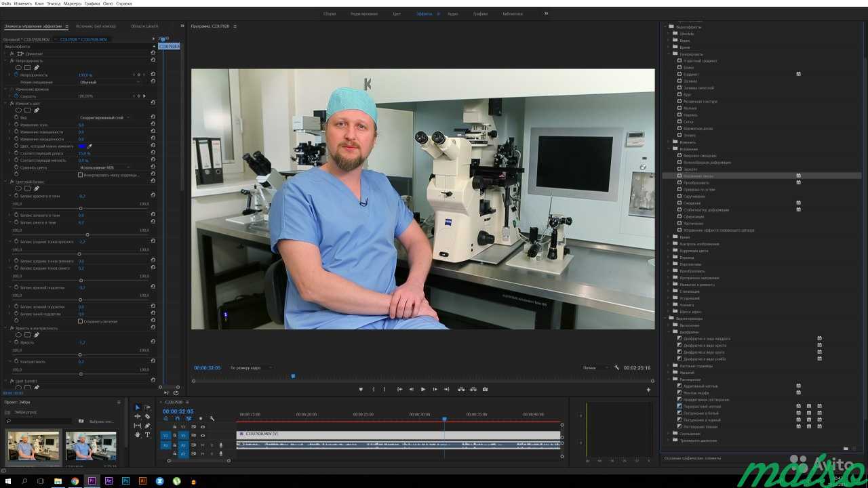Screen dimensions: 868x488
Task: Draw free bezier mask under Color Balance effect
Action: coord(37,188)
